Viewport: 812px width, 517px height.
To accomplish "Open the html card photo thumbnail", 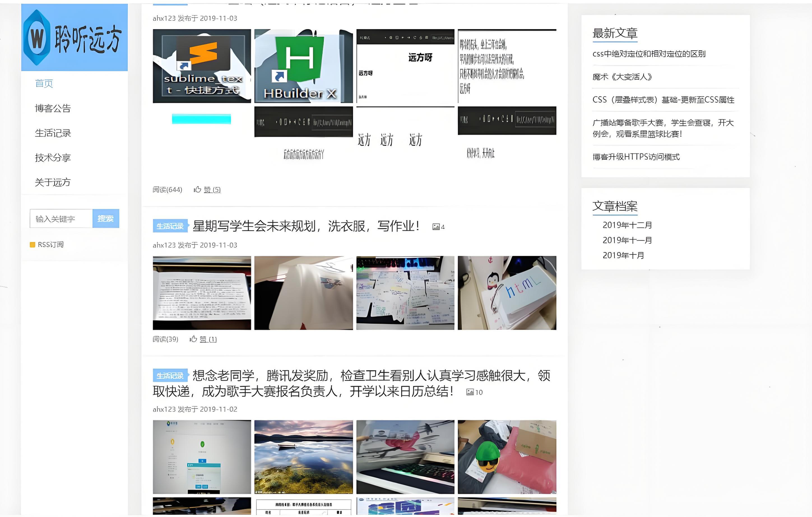I will tap(507, 293).
